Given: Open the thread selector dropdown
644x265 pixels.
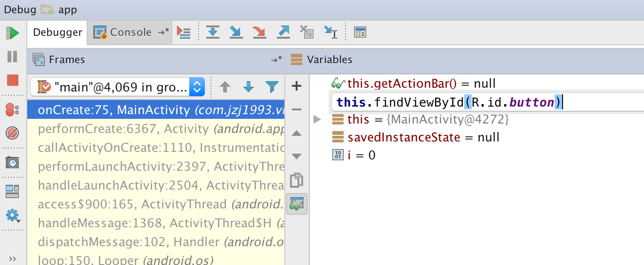Looking at the screenshot, I should pos(197,87).
